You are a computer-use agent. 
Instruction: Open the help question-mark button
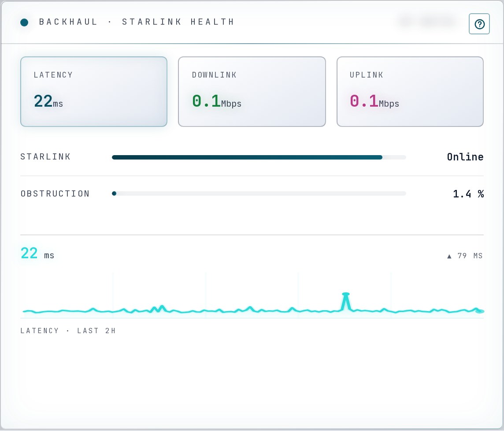tap(479, 24)
